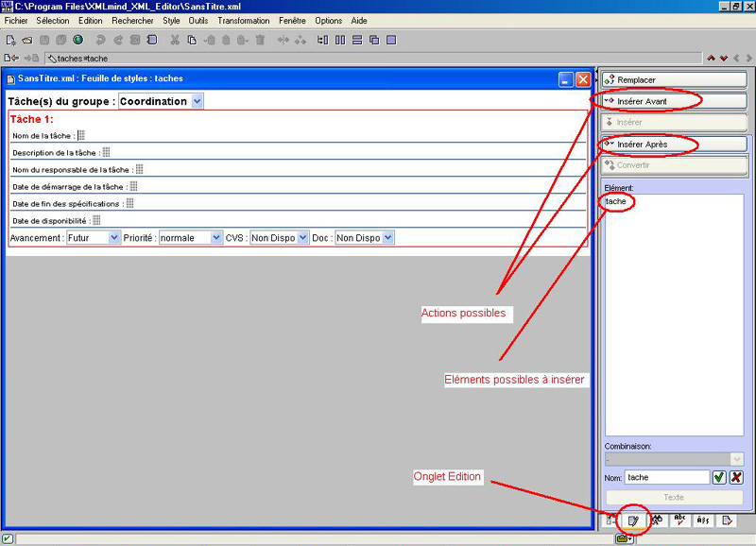756x546 pixels.
Task: Open the Edition tab with pencil icon
Action: tap(634, 520)
